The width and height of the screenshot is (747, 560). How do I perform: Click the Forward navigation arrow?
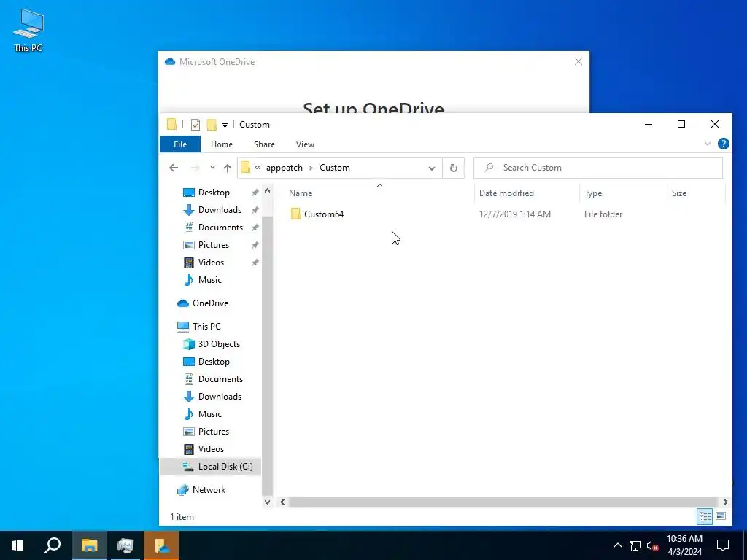(x=195, y=168)
